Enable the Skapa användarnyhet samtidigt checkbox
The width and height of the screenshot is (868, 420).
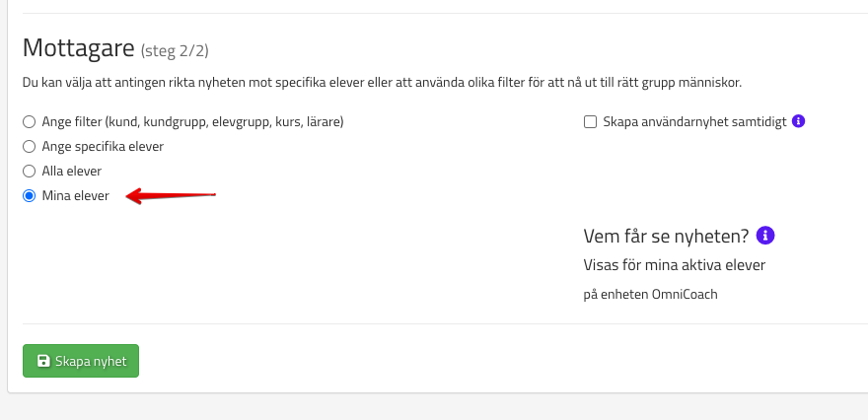click(591, 122)
